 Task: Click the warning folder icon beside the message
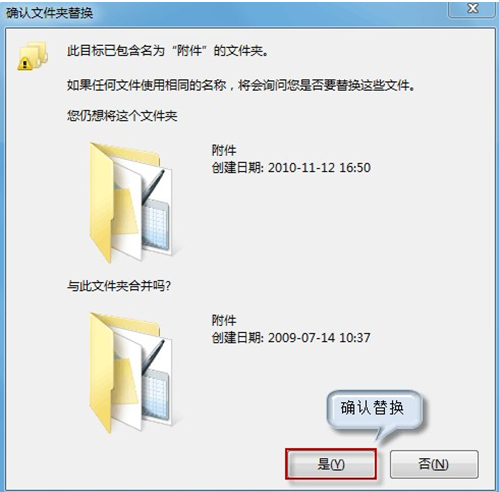(x=32, y=56)
